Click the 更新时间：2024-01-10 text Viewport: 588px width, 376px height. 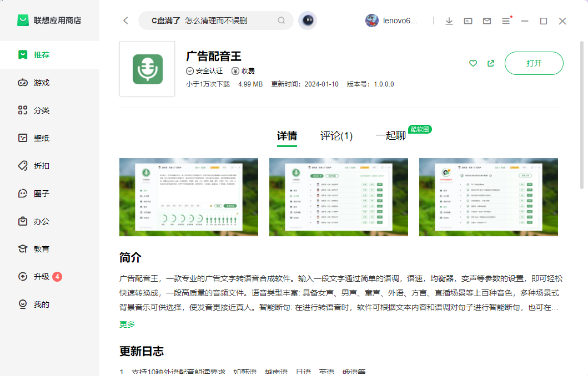click(x=305, y=84)
